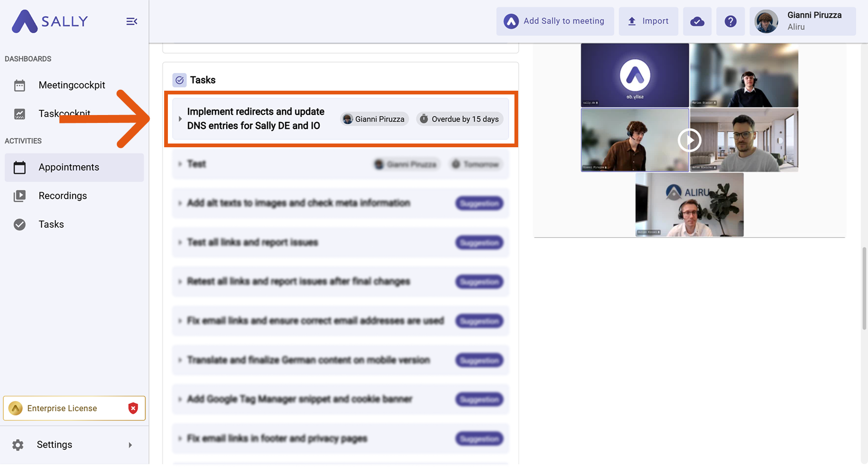Expand Add alt texts to images task
The height and width of the screenshot is (467, 868).
point(180,203)
